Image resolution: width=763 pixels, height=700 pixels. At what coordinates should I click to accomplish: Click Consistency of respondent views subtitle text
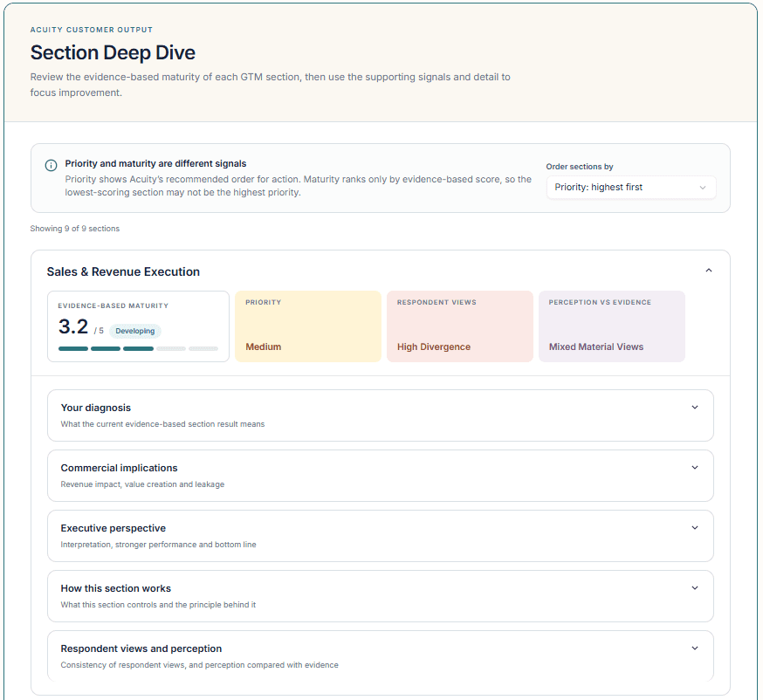point(200,665)
